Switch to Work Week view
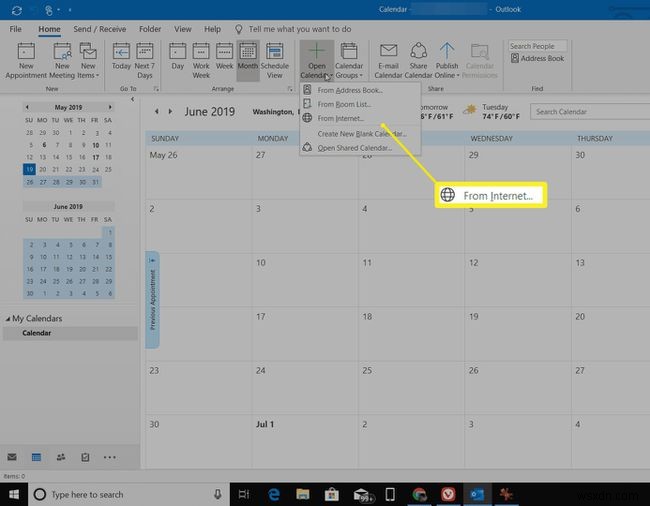This screenshot has width=650, height=506. (201, 60)
